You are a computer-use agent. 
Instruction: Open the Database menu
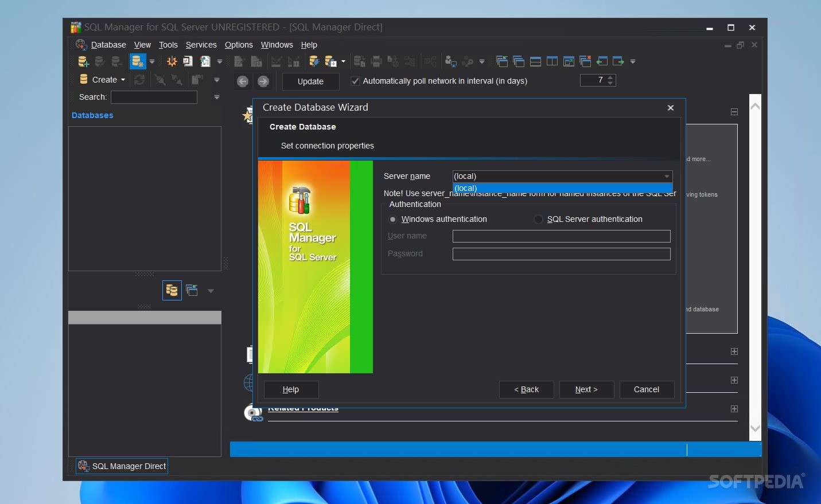pos(108,45)
